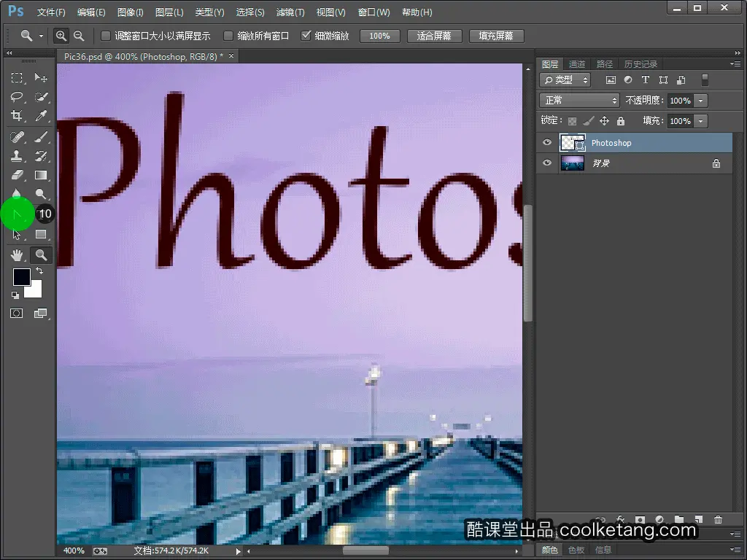Click the Zoom Out option icon
747x560 pixels.
(79, 36)
